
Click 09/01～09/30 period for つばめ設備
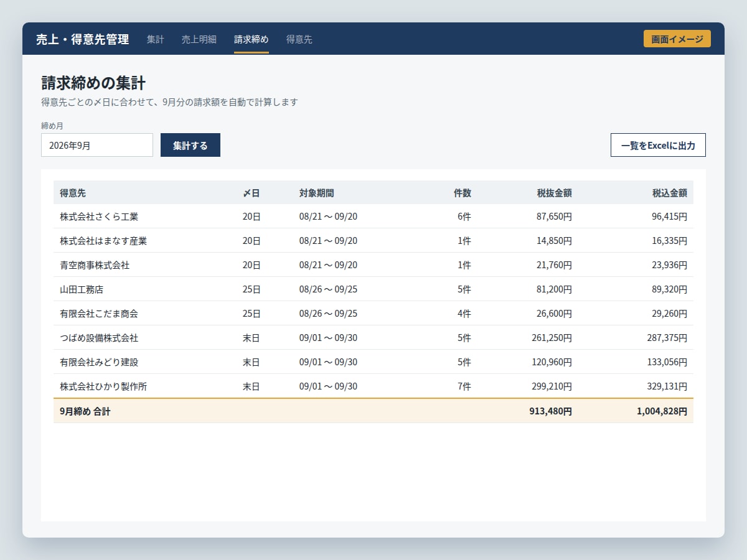click(329, 338)
